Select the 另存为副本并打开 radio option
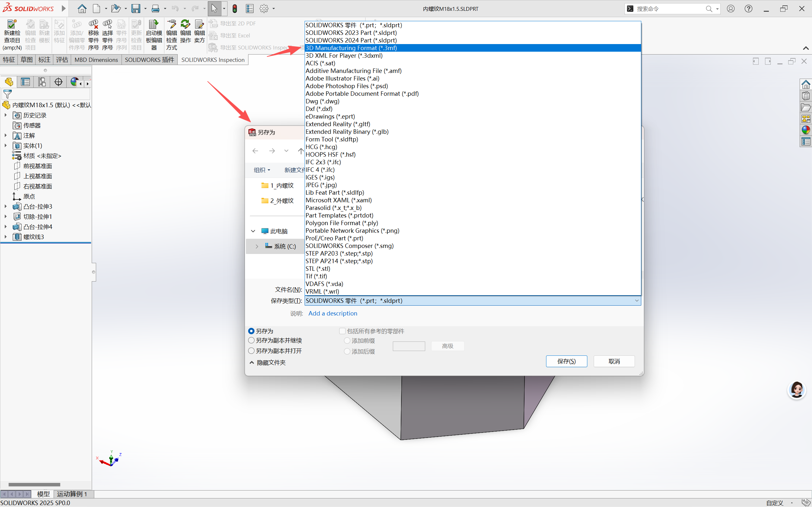Viewport: 812px width, 507px height. (251, 351)
